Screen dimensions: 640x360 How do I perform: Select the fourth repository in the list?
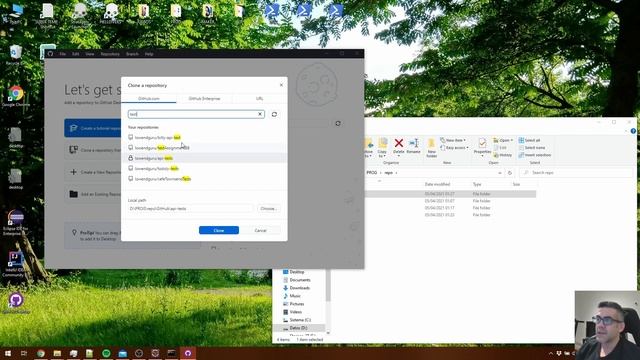tap(204, 168)
